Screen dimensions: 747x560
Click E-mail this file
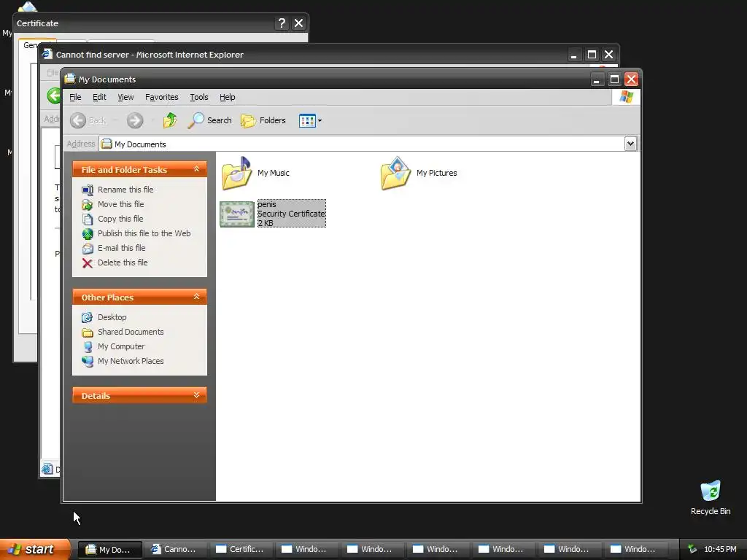122,248
